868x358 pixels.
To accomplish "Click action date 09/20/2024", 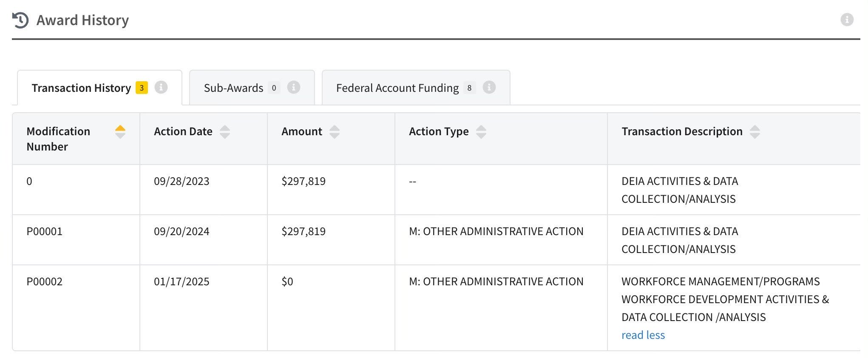I will pos(182,231).
